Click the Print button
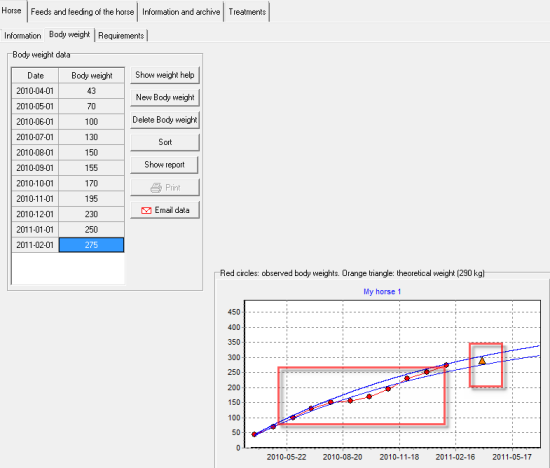The width and height of the screenshot is (550, 468). (165, 187)
